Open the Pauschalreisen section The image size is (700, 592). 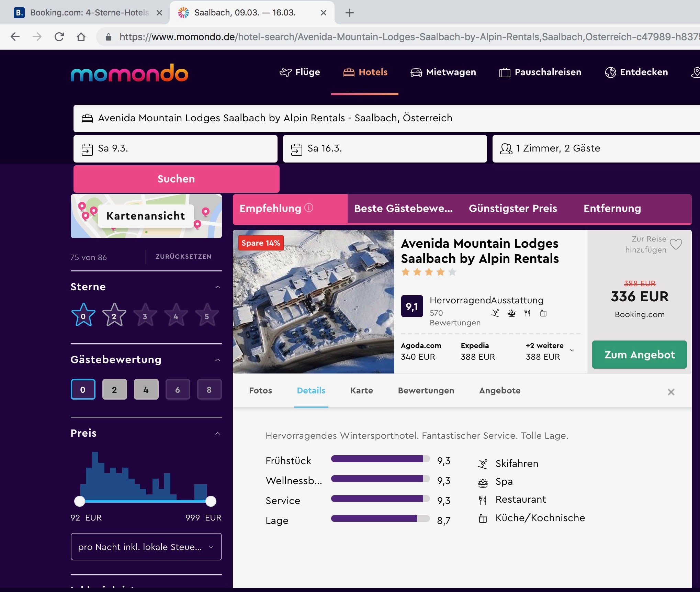pyautogui.click(x=540, y=72)
